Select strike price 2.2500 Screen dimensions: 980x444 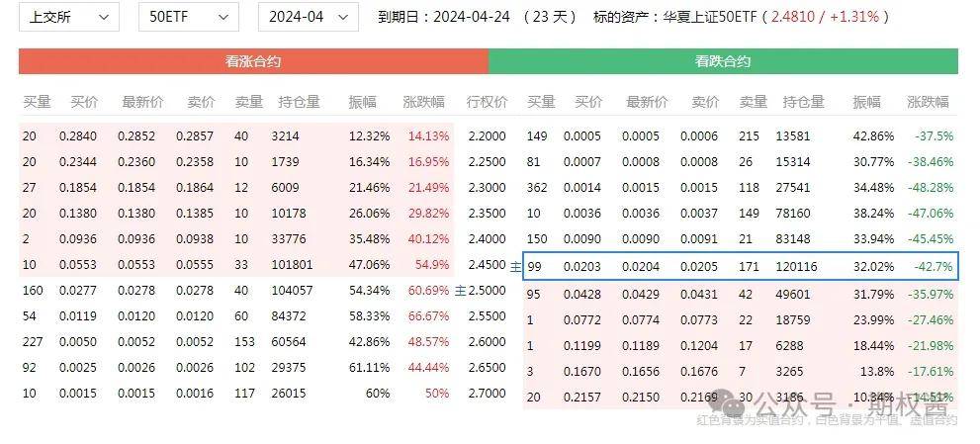(487, 162)
